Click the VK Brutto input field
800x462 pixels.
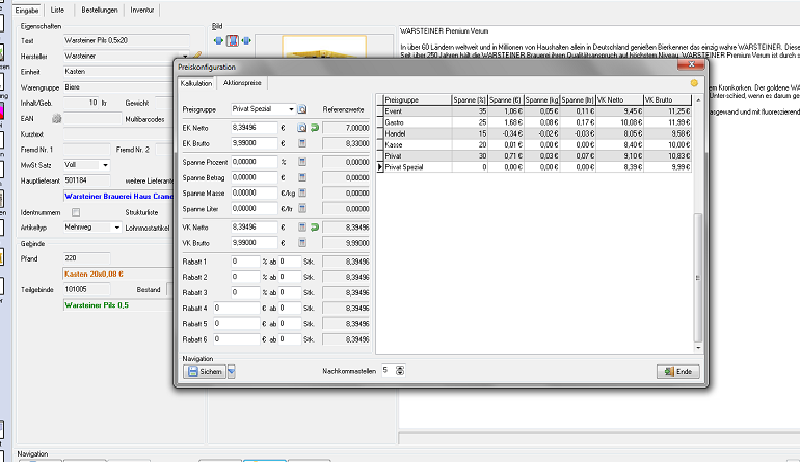[254, 243]
